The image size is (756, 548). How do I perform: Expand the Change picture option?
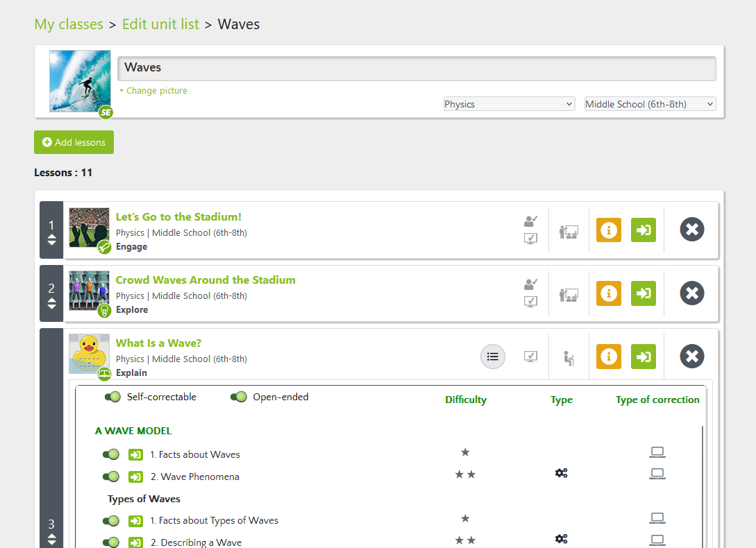coord(153,91)
